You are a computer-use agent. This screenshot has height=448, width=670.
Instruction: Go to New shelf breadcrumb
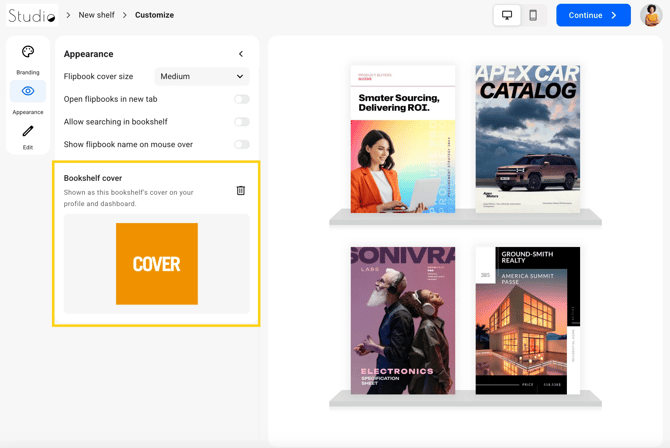[96, 15]
